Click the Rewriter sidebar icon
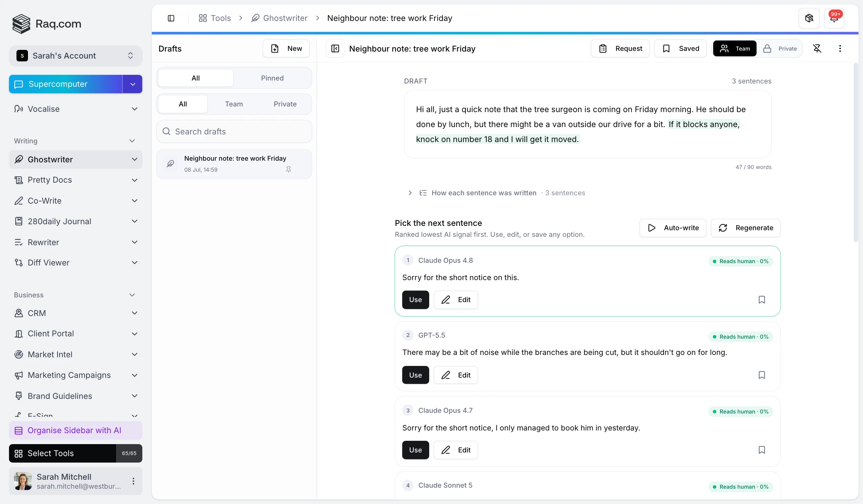Screen dimensions: 863x504 click(x=19, y=242)
